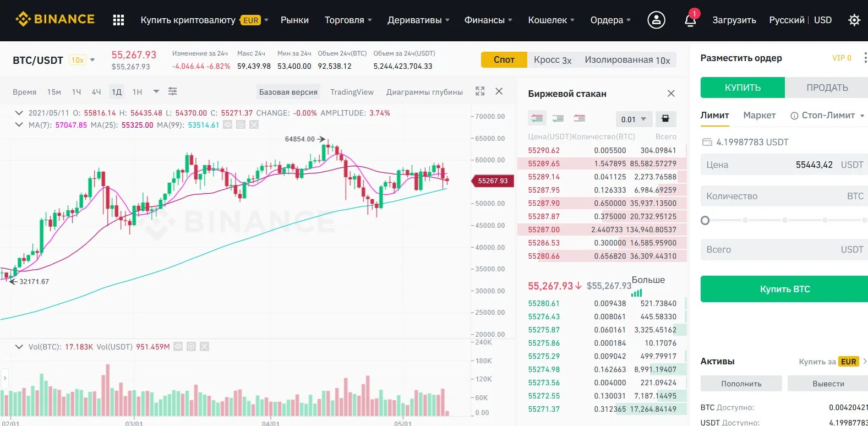The width and height of the screenshot is (868, 426).
Task: Open the user profile icon
Action: [x=656, y=20]
